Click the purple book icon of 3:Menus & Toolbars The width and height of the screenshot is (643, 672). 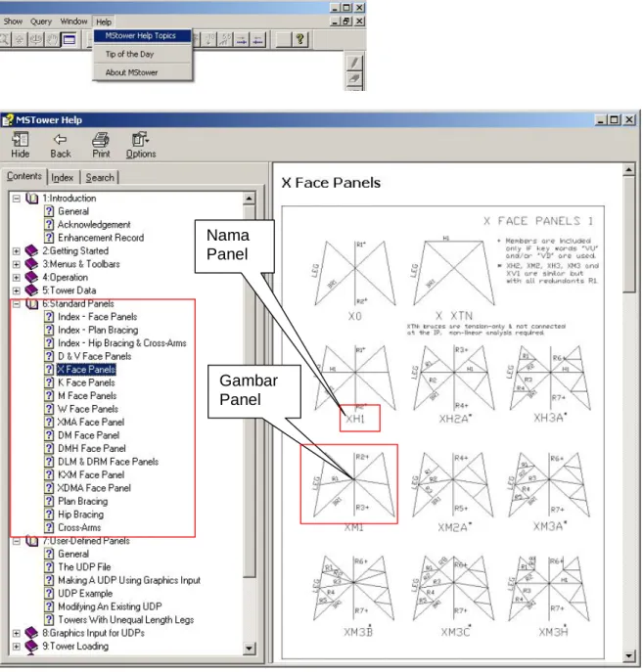(31, 264)
